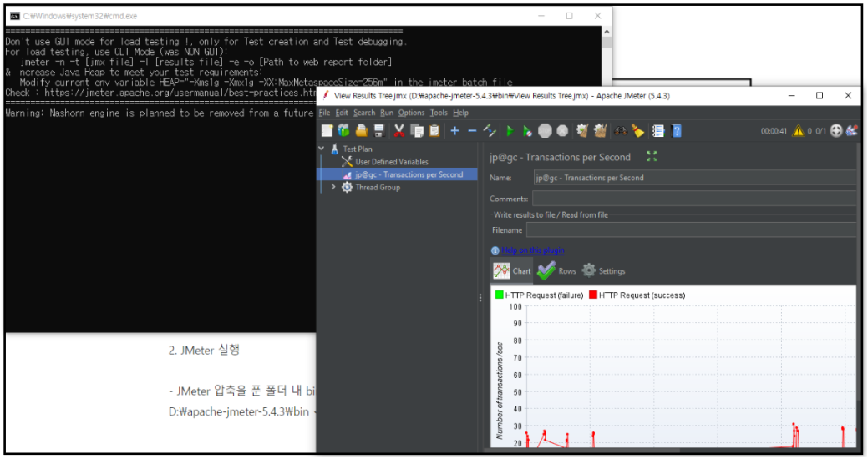Open the Run menu
Image resolution: width=868 pixels, height=459 pixels.
point(387,113)
